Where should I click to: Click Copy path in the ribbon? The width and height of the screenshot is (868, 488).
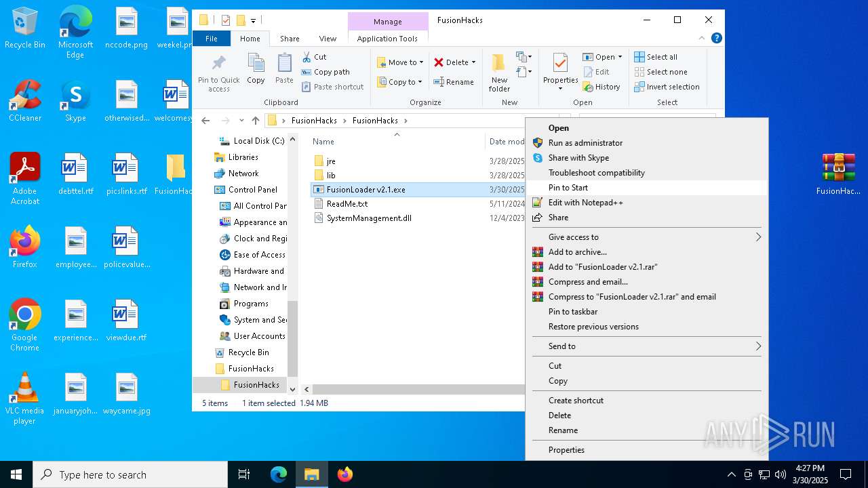tap(326, 72)
